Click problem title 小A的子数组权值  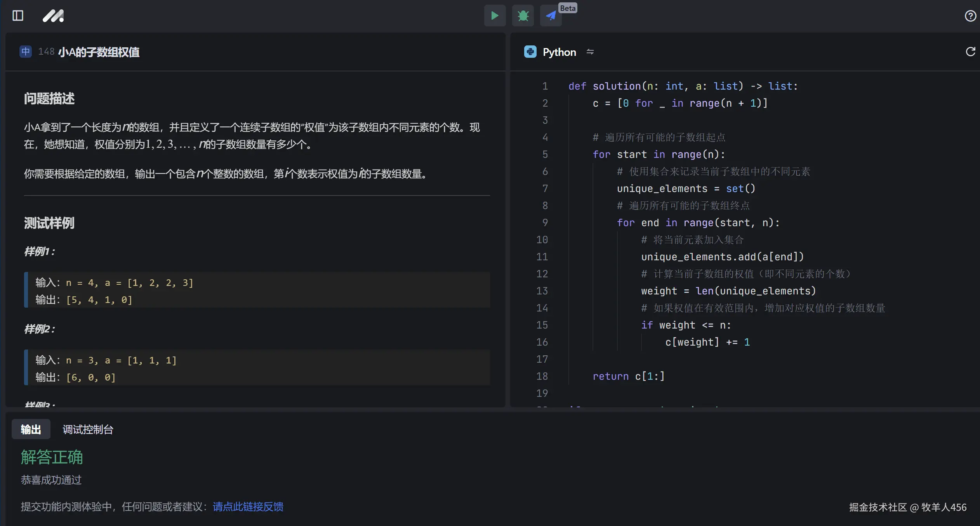(x=99, y=52)
